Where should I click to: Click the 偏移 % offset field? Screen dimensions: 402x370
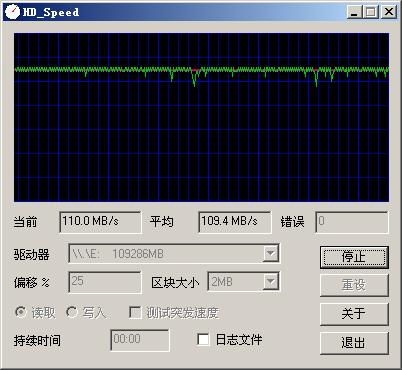105,282
